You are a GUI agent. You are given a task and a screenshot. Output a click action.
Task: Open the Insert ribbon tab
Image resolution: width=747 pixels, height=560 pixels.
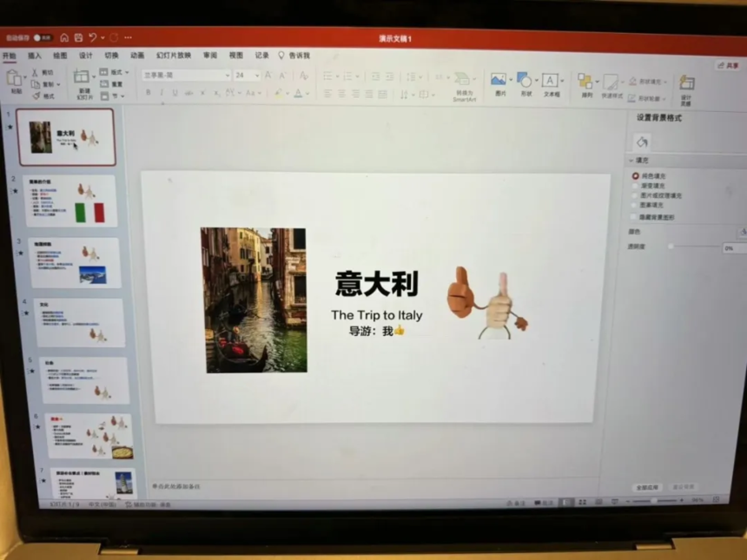point(34,56)
